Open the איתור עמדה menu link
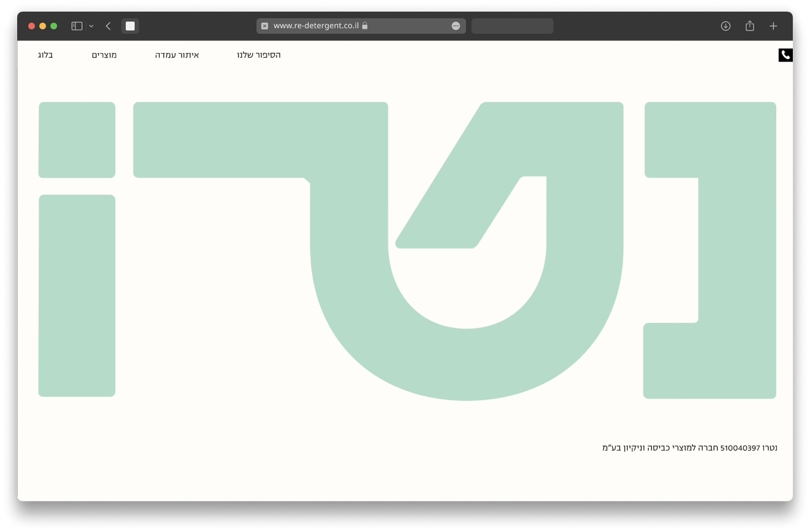Image resolution: width=810 pixels, height=532 pixels. (x=177, y=55)
